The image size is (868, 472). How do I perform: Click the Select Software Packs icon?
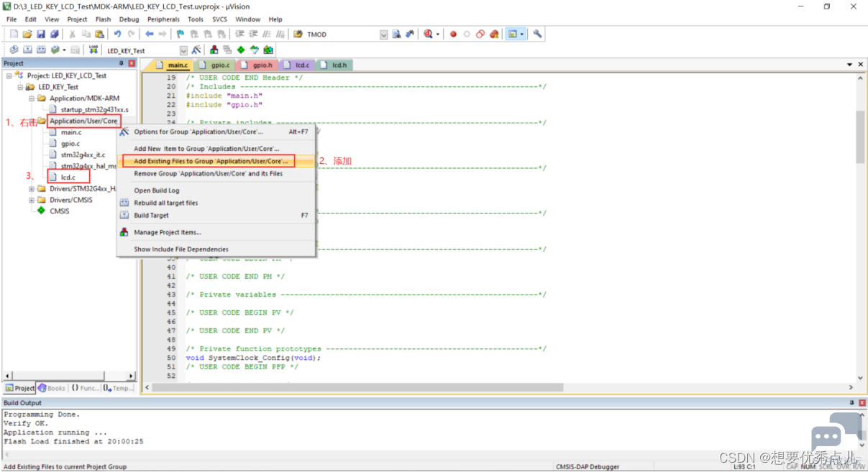[255, 50]
